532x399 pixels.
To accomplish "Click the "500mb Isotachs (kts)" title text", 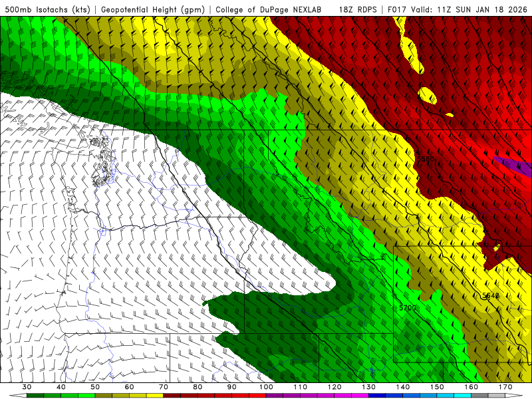I will pyautogui.click(x=48, y=10).
